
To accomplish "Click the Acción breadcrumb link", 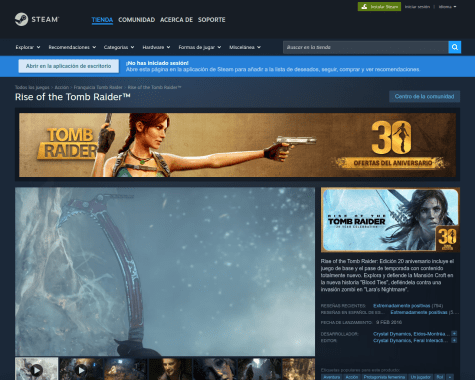I will tap(62, 87).
